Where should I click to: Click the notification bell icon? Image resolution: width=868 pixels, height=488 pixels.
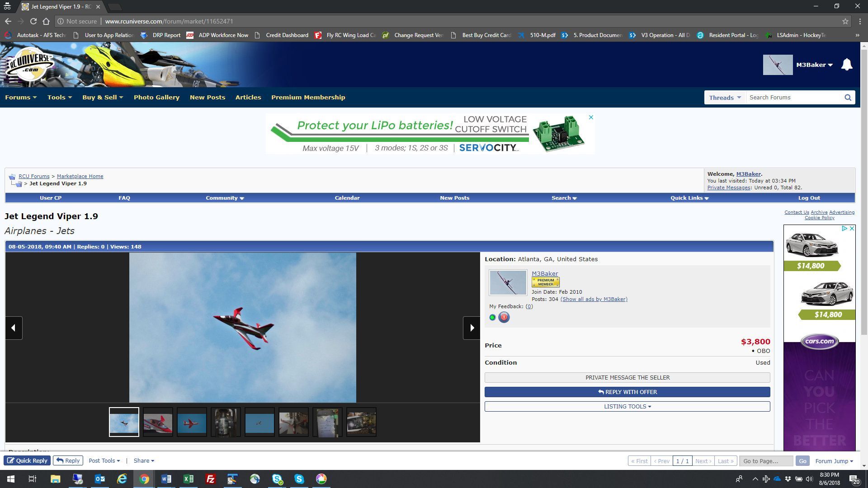click(846, 65)
